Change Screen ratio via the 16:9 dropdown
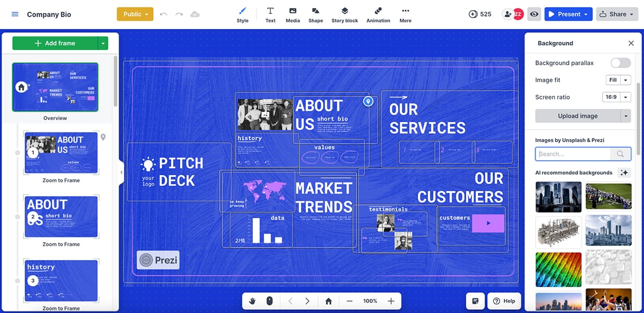 pos(618,97)
